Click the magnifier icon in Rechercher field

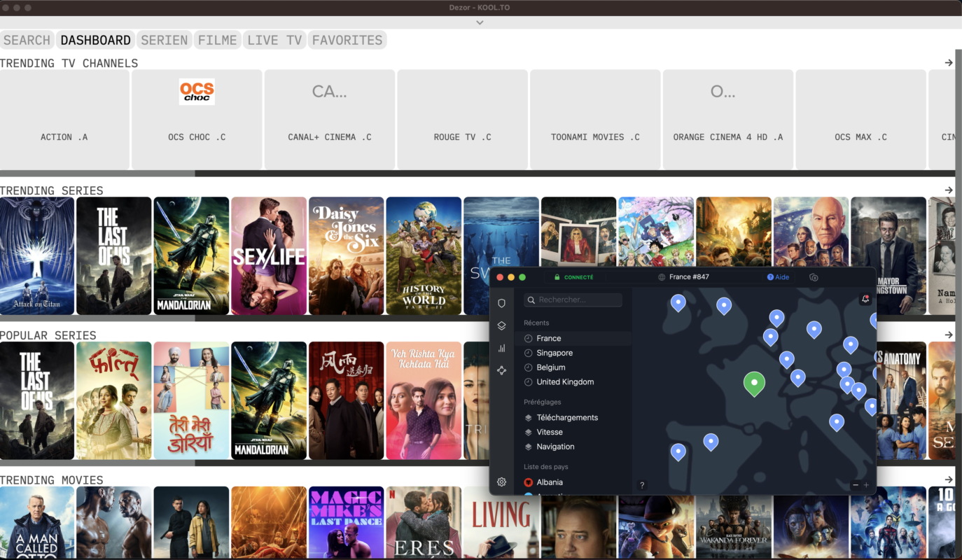[x=531, y=300]
